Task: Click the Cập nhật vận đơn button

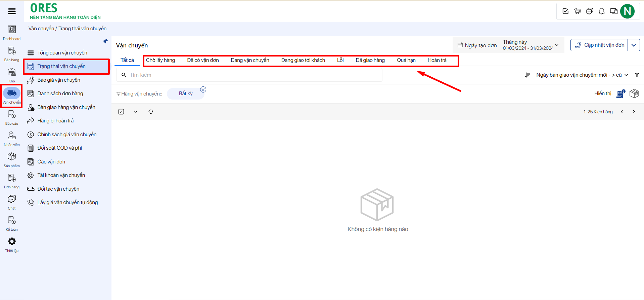Action: 600,45
